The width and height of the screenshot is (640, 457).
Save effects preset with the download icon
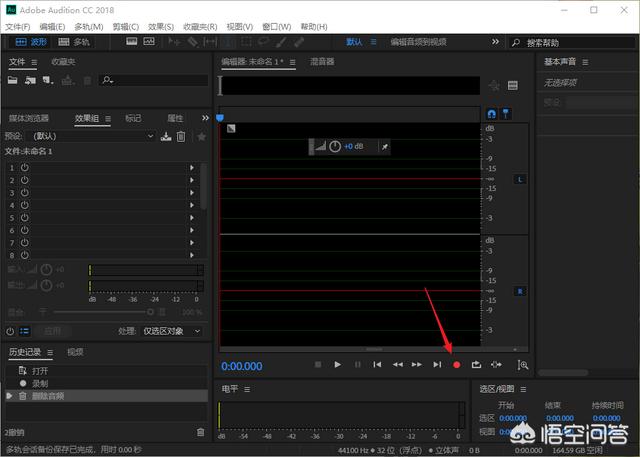click(166, 136)
